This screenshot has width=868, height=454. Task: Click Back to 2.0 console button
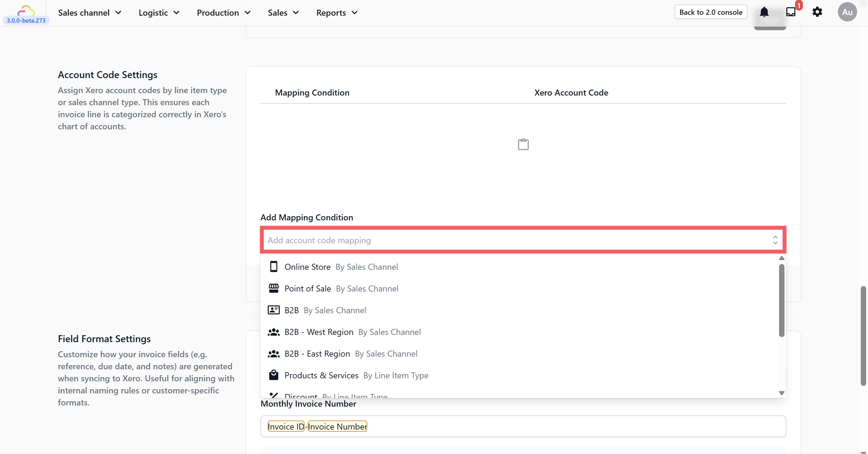point(711,12)
